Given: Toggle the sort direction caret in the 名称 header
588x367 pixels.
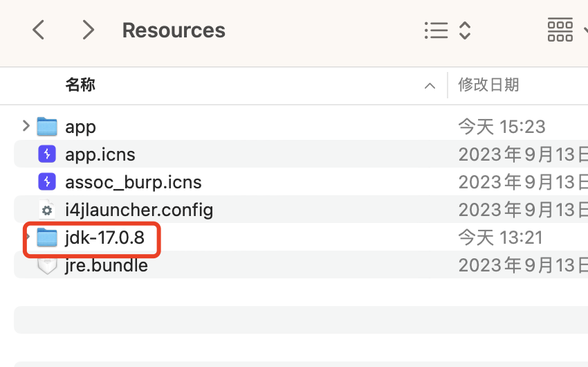Looking at the screenshot, I should [x=430, y=86].
